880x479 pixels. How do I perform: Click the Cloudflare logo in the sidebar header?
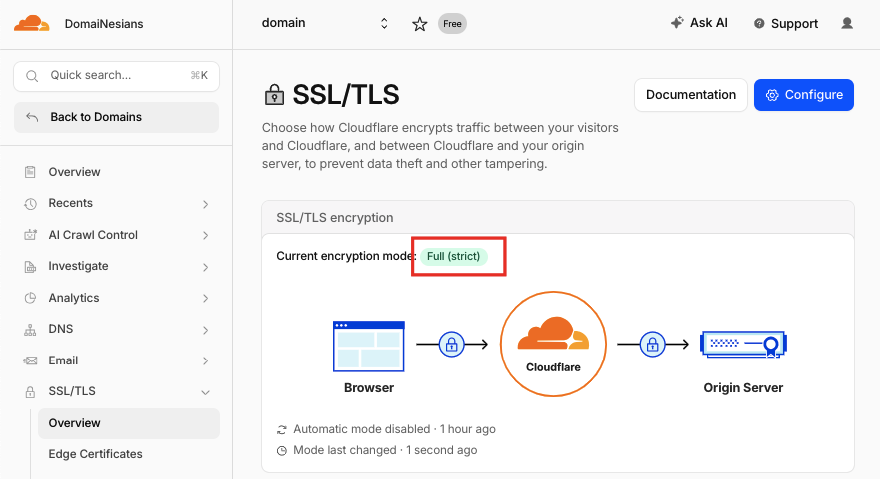[31, 24]
